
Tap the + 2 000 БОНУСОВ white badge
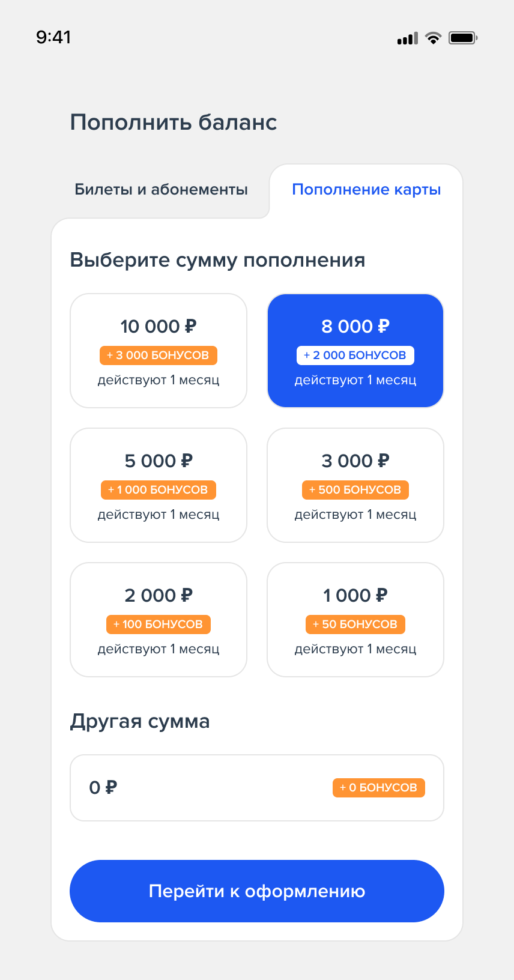pyautogui.click(x=355, y=355)
